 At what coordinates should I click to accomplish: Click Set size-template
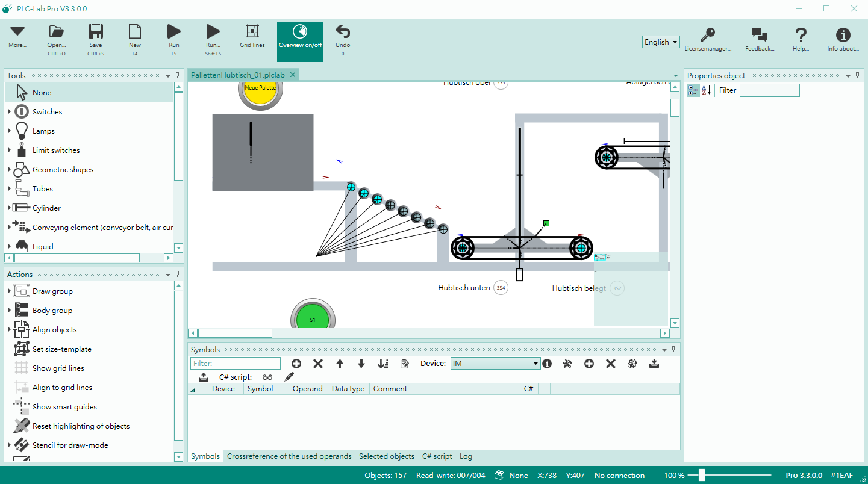coord(61,349)
